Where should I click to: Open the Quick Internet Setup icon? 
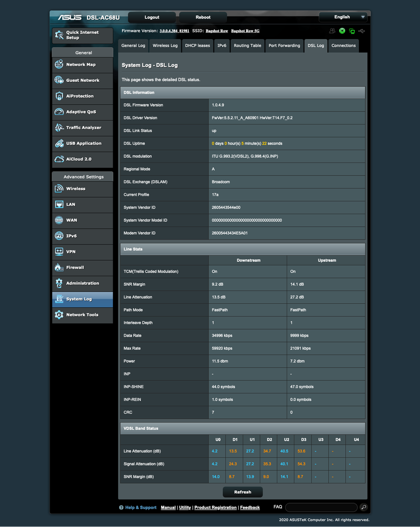[x=59, y=35]
